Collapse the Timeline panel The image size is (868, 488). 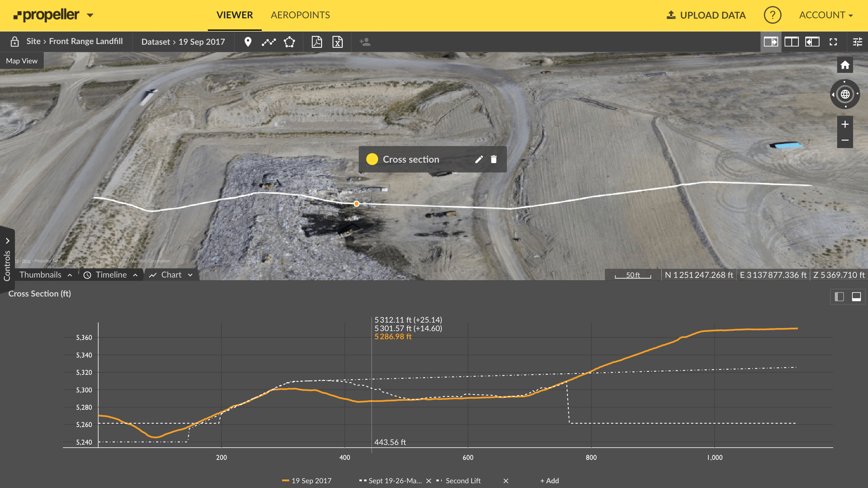tap(136, 275)
